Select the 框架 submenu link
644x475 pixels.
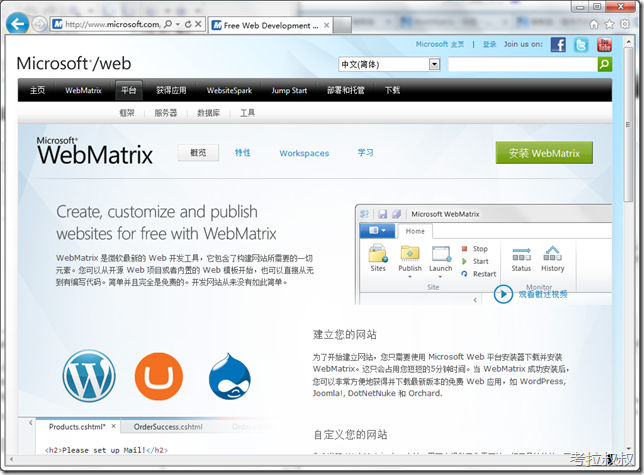(x=127, y=113)
